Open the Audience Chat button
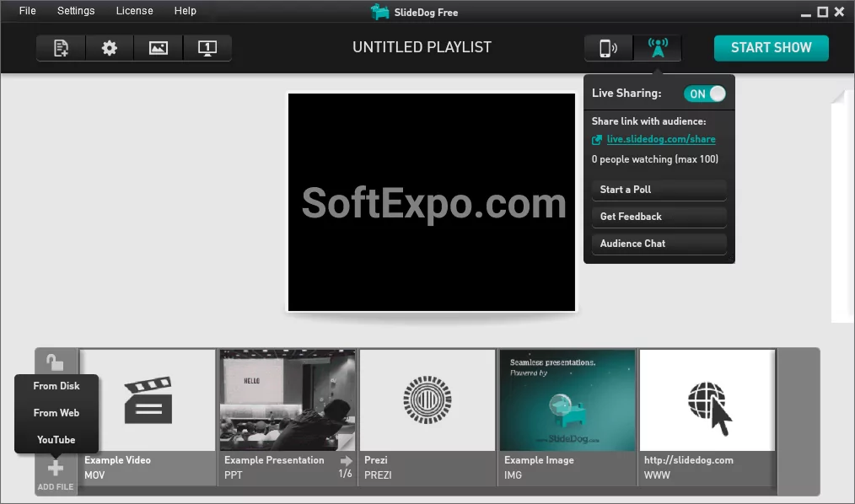Viewport: 855px width, 504px height. tap(659, 244)
